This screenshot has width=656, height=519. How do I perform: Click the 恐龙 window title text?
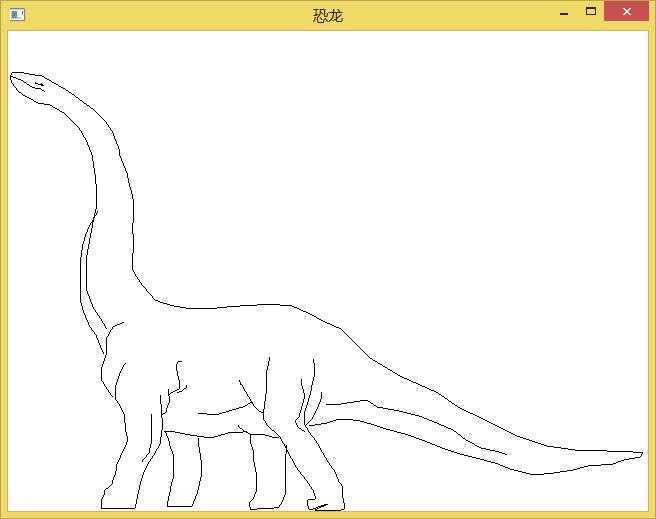point(328,16)
